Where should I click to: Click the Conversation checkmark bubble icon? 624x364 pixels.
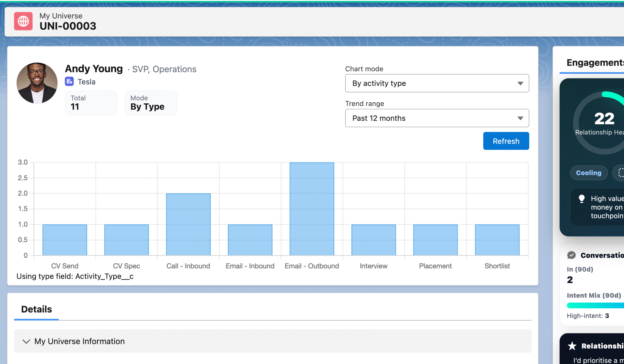pyautogui.click(x=571, y=255)
